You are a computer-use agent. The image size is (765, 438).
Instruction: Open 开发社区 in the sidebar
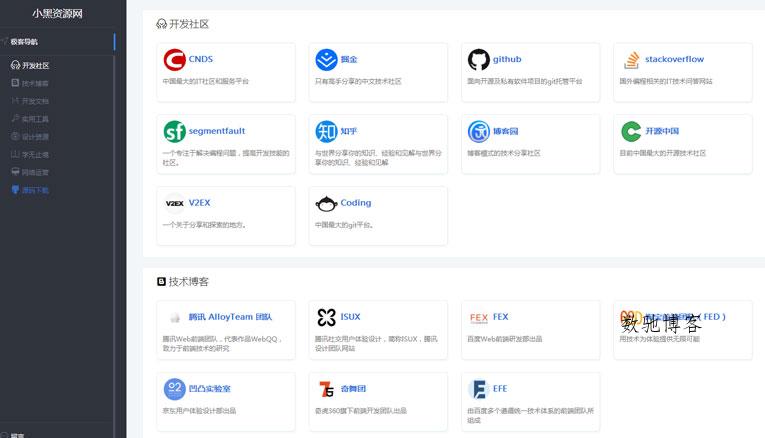(x=30, y=65)
